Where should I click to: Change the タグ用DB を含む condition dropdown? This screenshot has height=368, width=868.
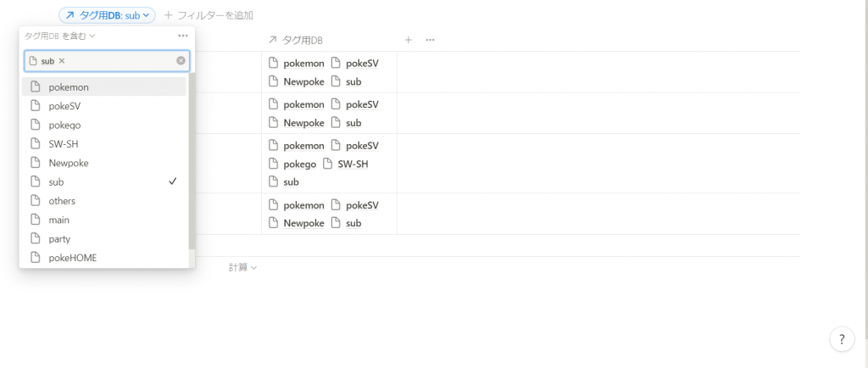[x=60, y=36]
